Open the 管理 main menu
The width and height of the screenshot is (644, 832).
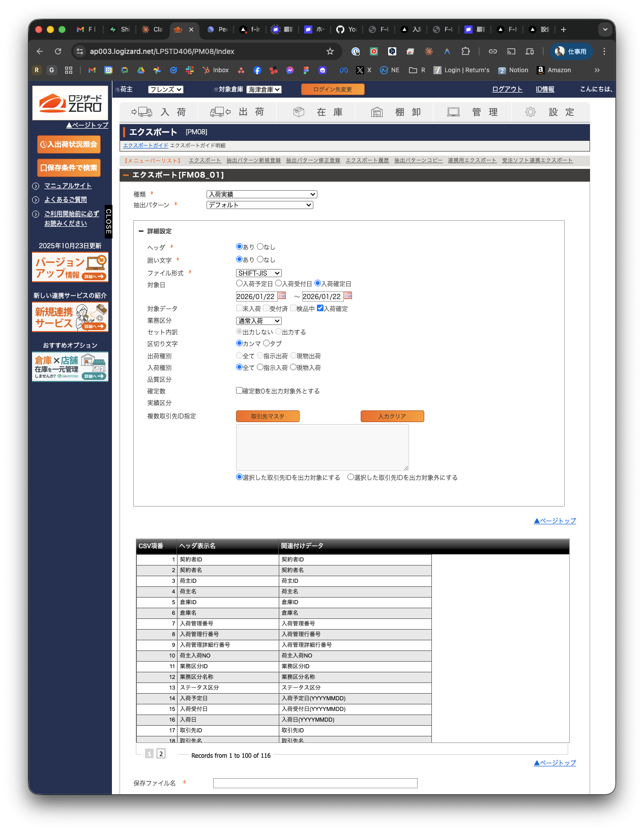pos(473,112)
